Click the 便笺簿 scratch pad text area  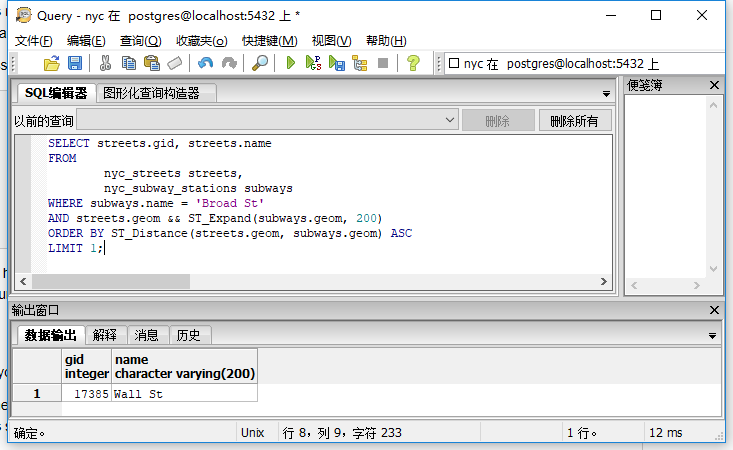point(666,187)
